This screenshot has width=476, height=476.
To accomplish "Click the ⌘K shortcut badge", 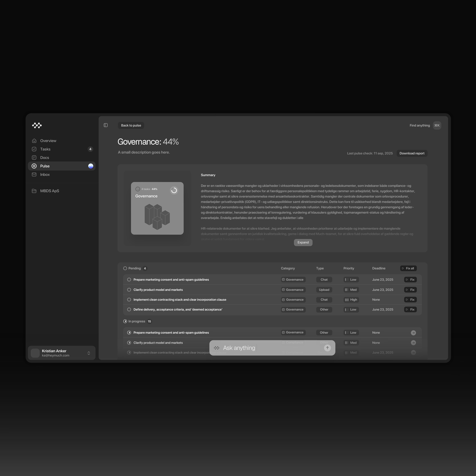I will coord(437,125).
